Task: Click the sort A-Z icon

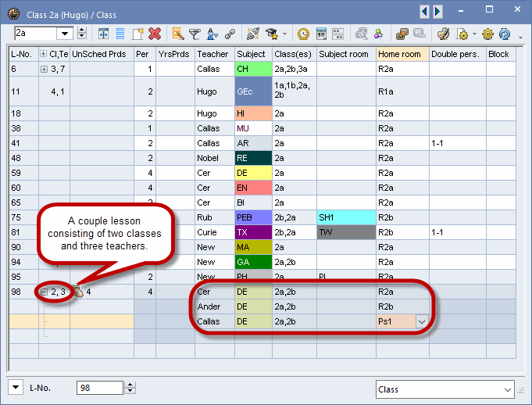Action: click(x=212, y=34)
